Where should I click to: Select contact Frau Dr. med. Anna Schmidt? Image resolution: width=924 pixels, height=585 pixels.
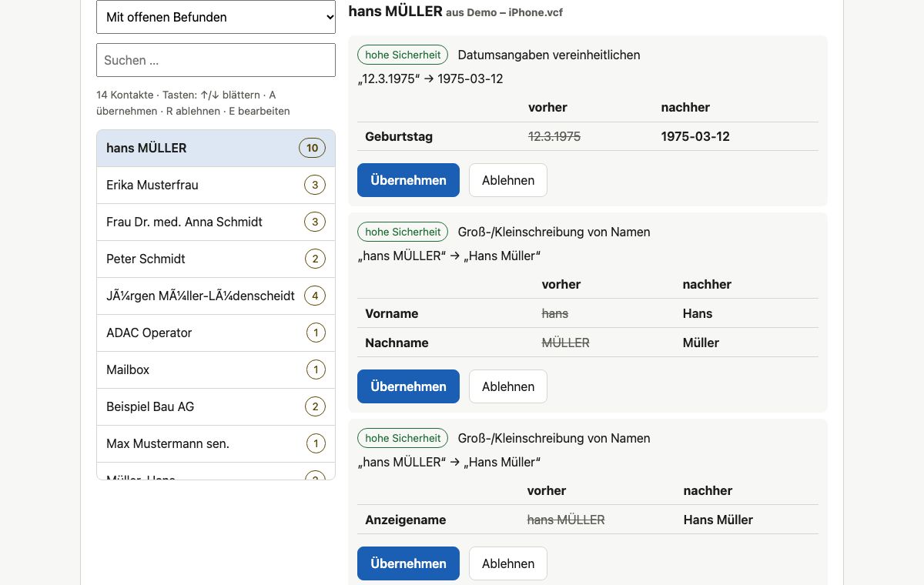click(x=216, y=222)
